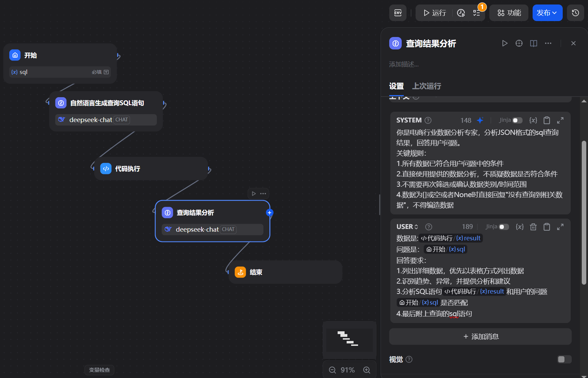Open canvas node more options above 查询结果分析
Viewport: 588px width, 378px height.
click(x=263, y=194)
